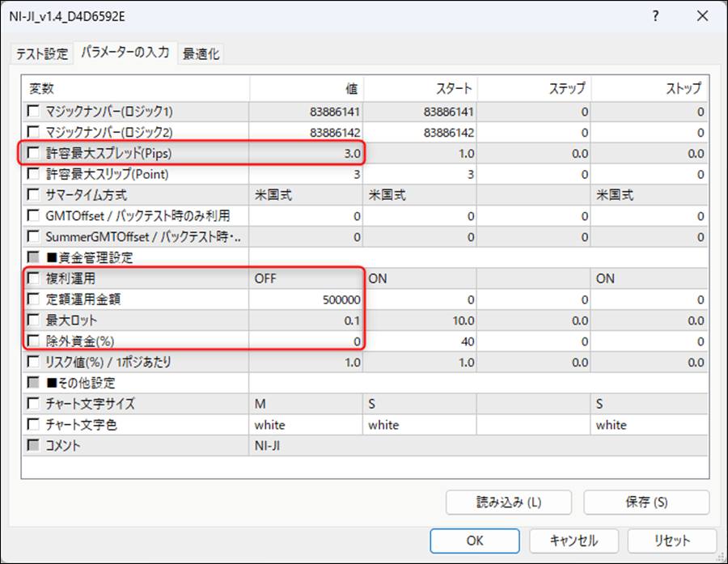
Task: Pick the チャート文字色 white value cell
Action: pos(306,425)
